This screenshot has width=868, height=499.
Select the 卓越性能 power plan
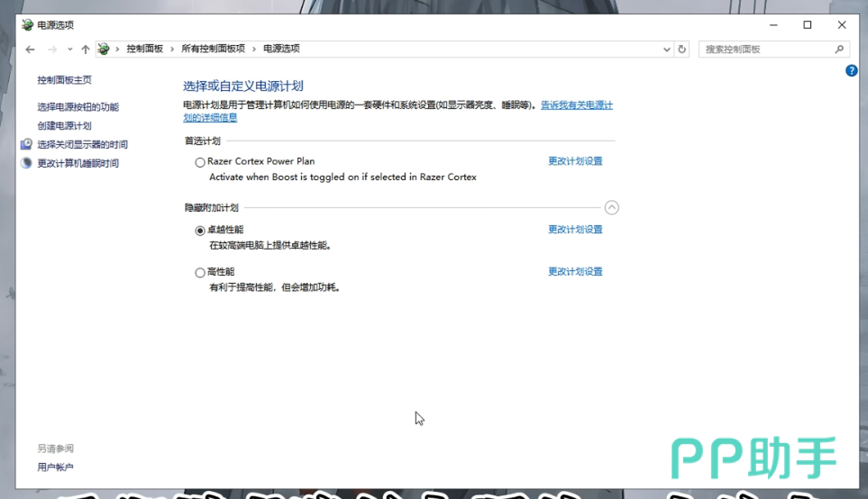tap(200, 231)
